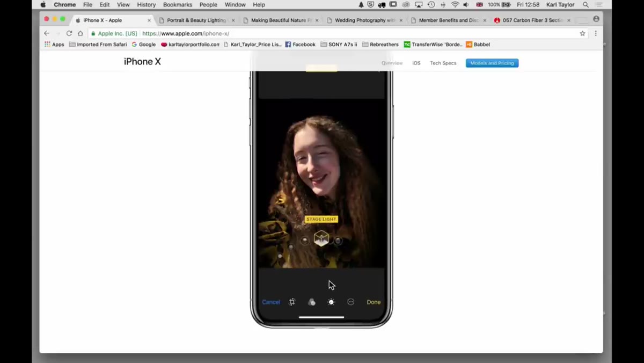Screen dimensions: 644x363
Task: Click the Apple menu logo
Action: click(x=43, y=5)
